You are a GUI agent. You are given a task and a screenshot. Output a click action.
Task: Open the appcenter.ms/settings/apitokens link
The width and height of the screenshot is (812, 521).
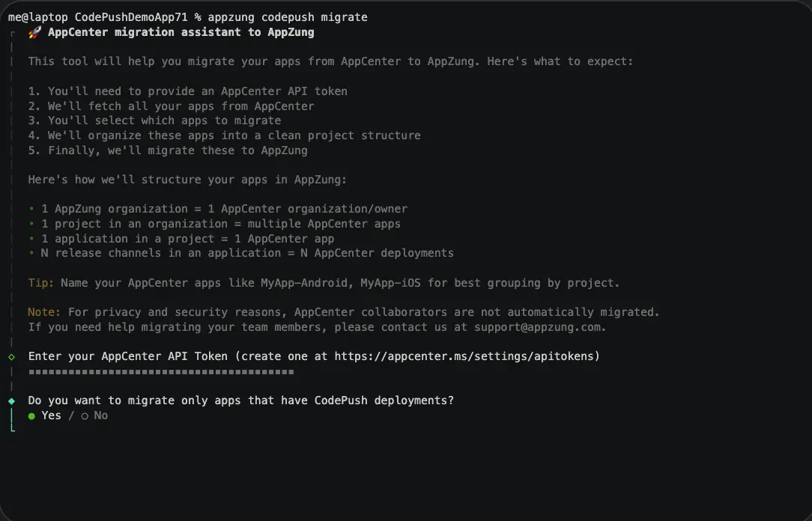(464, 356)
